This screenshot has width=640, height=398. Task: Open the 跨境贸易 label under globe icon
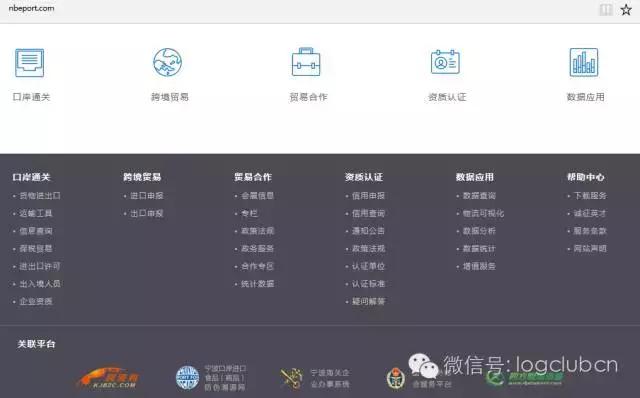click(170, 97)
